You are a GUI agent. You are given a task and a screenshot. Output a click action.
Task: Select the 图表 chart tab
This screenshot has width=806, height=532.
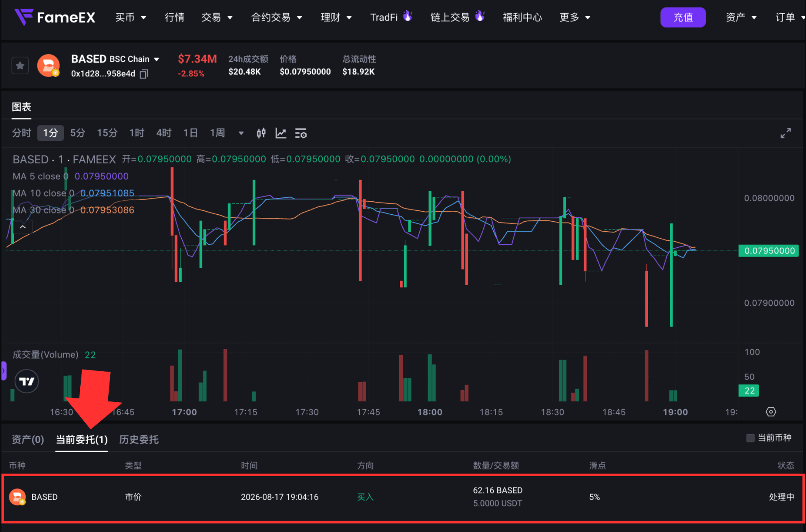(22, 107)
